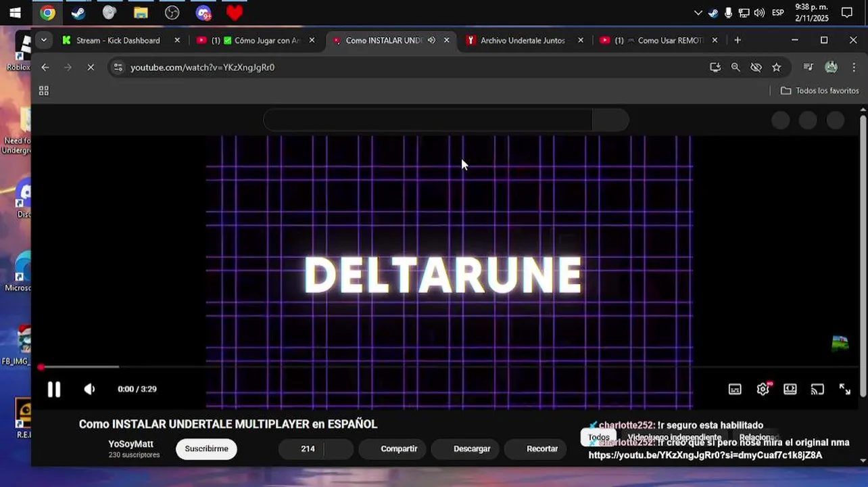
Task: Open the YoSoyMatt channel name
Action: click(x=130, y=444)
